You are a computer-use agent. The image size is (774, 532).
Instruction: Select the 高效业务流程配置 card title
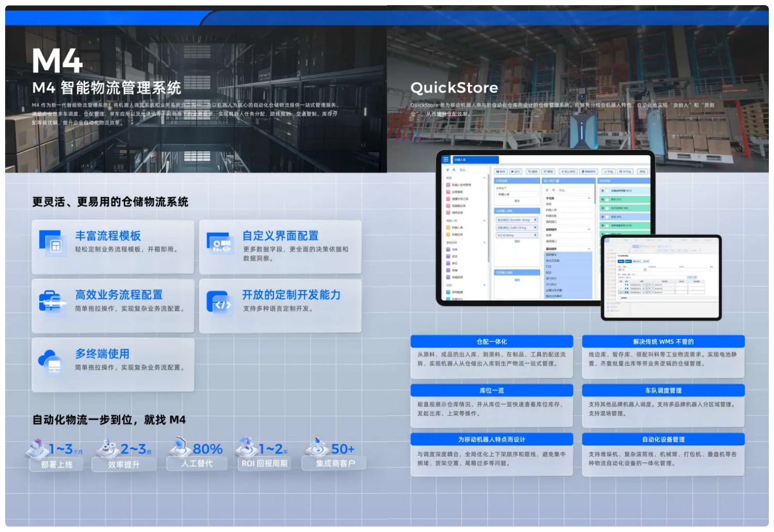(x=119, y=295)
